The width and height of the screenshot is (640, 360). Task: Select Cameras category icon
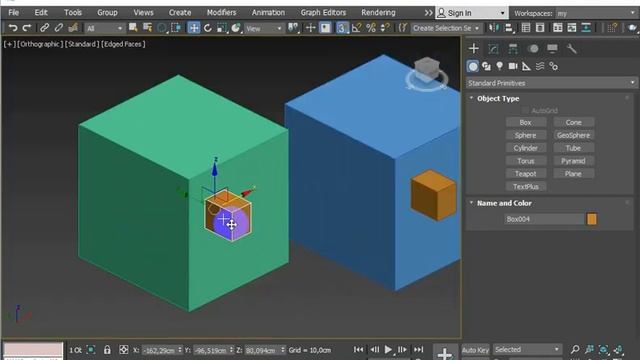(x=513, y=66)
